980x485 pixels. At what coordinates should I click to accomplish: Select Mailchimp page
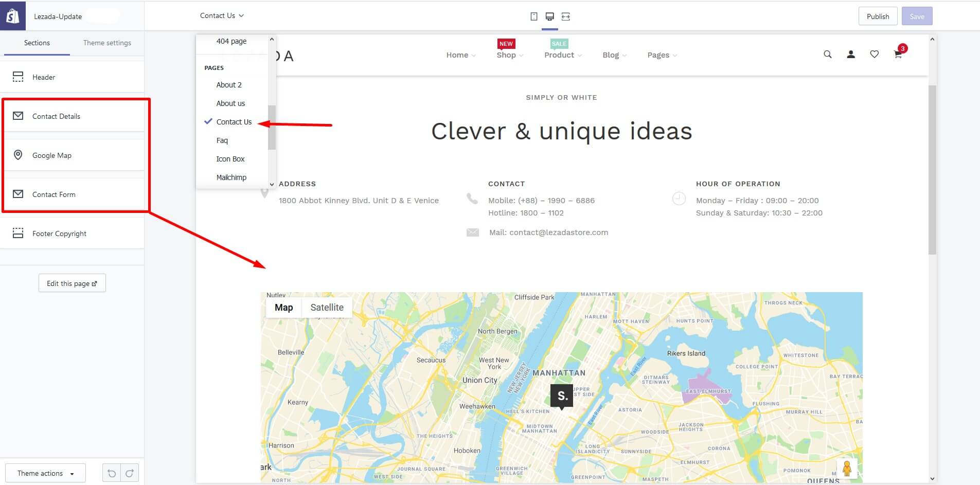[x=232, y=177]
